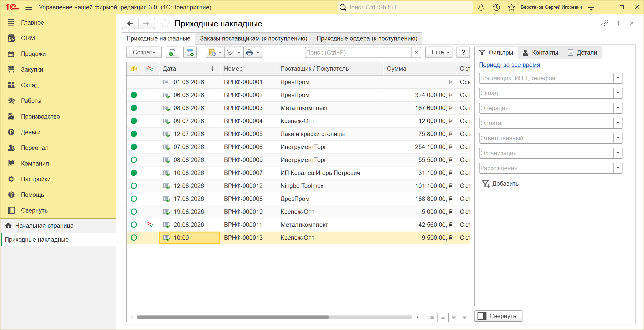Go back with the left arrow button
Image resolution: width=644 pixels, height=330 pixels.
click(130, 23)
